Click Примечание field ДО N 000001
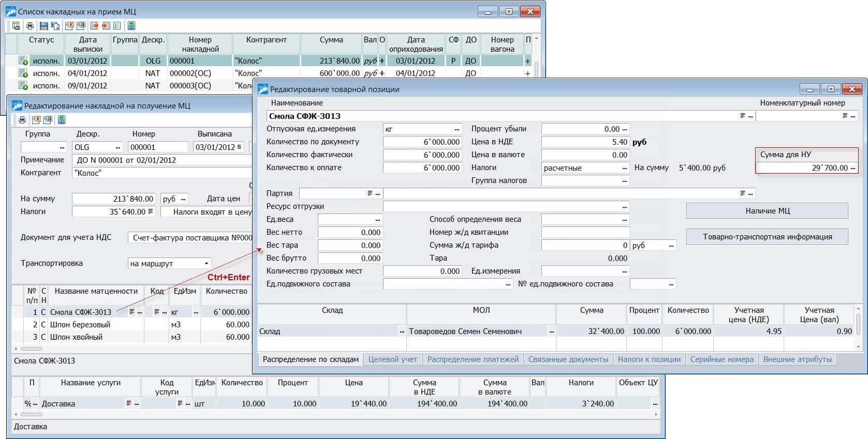 point(162,160)
